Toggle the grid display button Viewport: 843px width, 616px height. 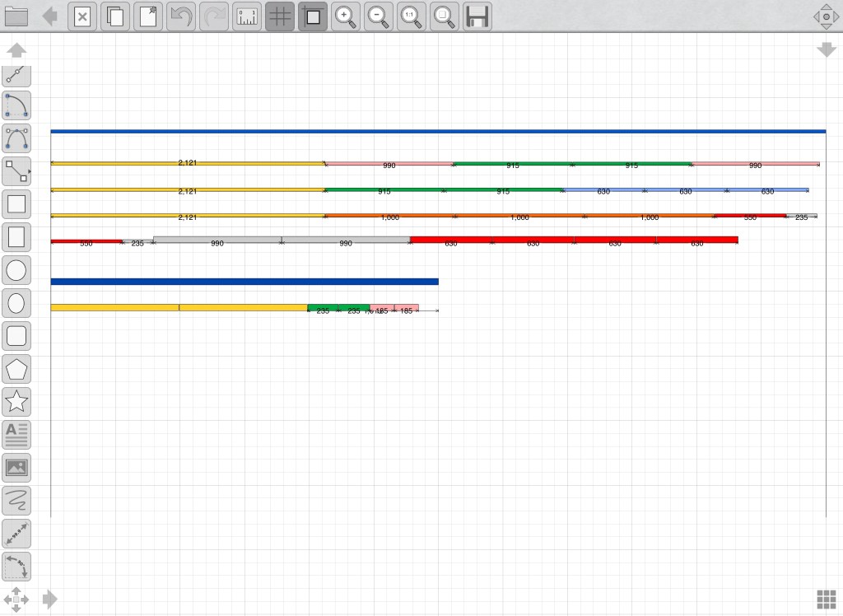280,16
